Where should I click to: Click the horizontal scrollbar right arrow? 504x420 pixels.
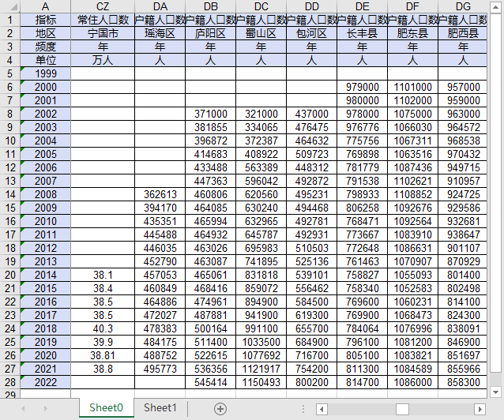480,409
